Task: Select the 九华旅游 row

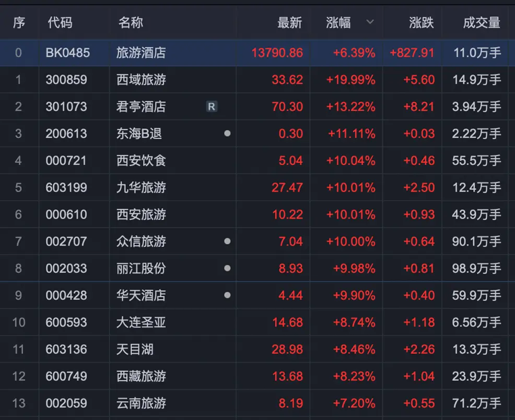Action: (x=257, y=187)
